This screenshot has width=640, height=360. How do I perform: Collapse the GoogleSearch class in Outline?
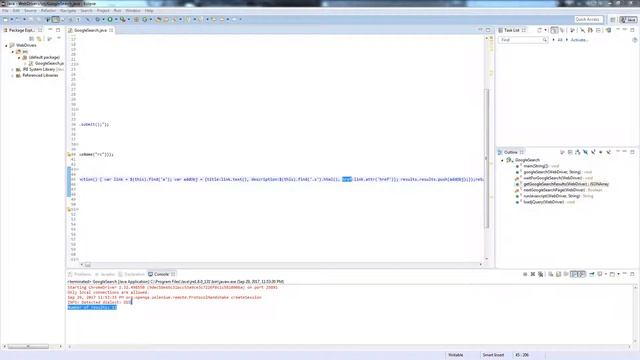tap(502, 160)
